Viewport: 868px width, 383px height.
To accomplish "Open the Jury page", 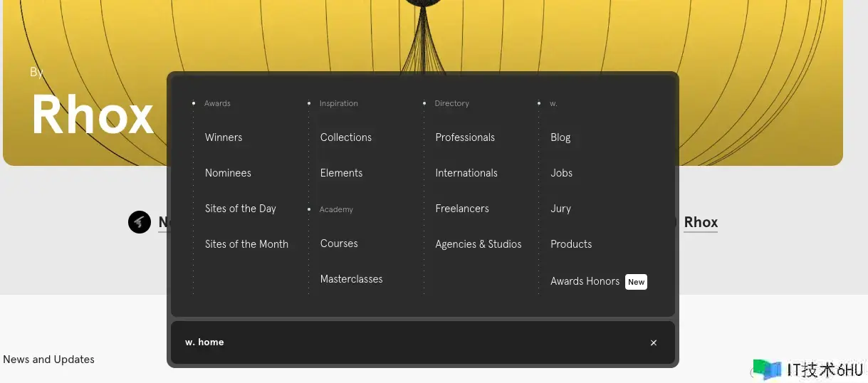I will pyautogui.click(x=560, y=209).
